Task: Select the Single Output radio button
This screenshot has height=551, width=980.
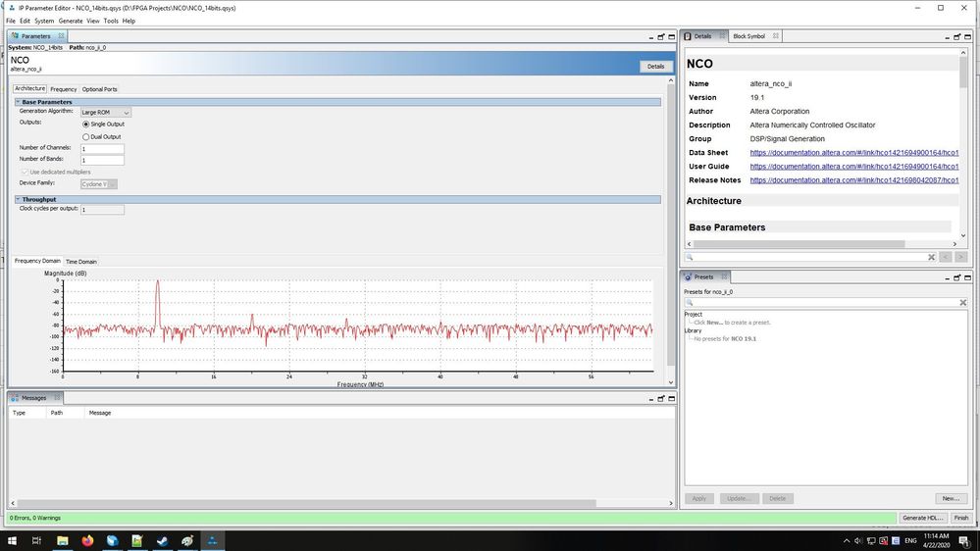Action: pyautogui.click(x=85, y=125)
